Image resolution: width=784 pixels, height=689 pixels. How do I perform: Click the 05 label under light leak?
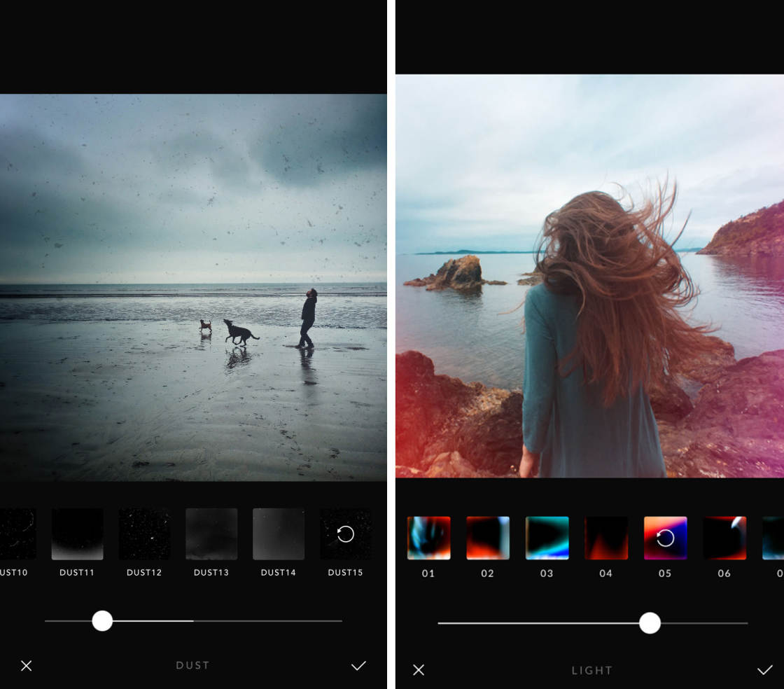pos(665,573)
